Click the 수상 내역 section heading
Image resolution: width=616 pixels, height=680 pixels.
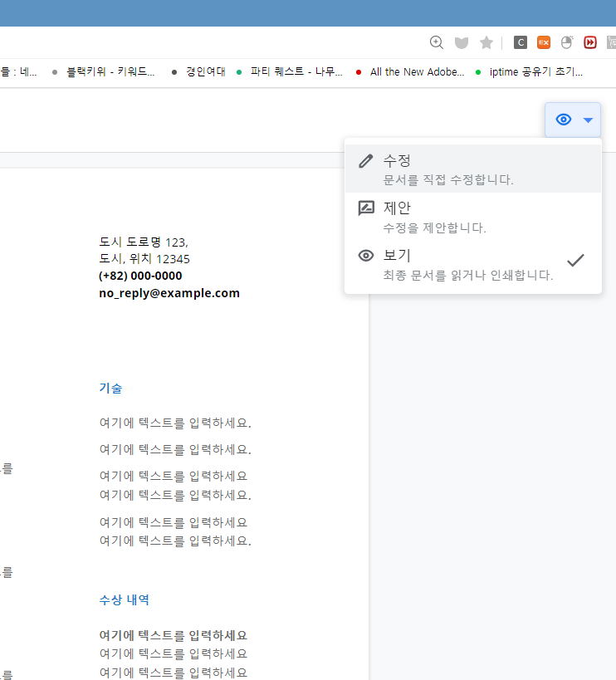(124, 599)
